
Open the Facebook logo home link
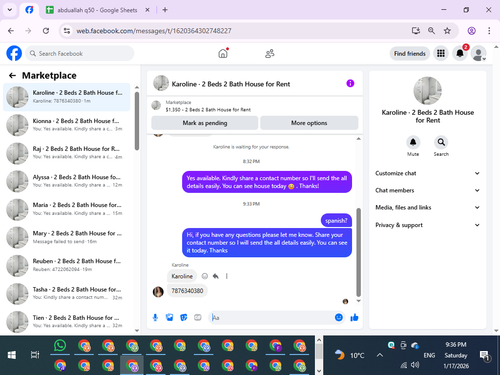point(14,53)
